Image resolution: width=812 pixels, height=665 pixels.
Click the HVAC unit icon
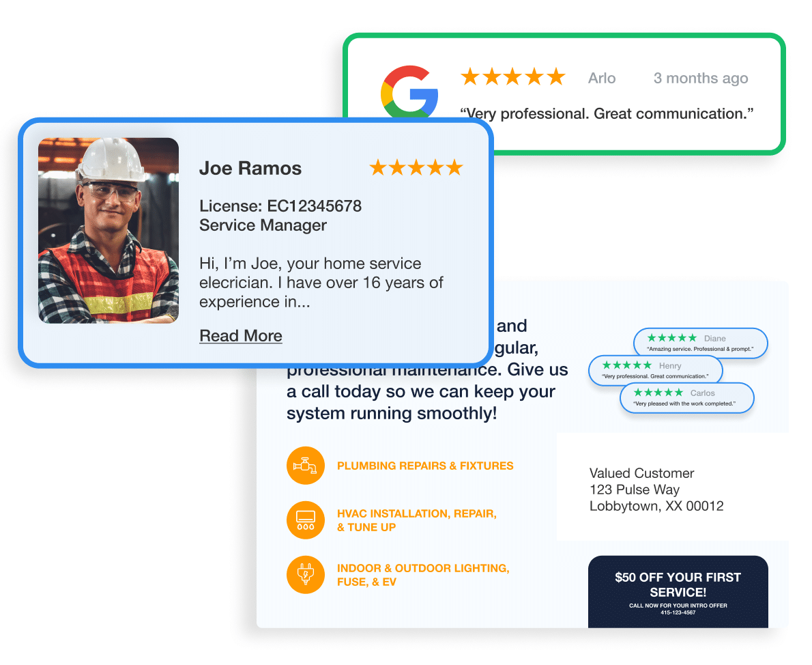[x=305, y=520]
